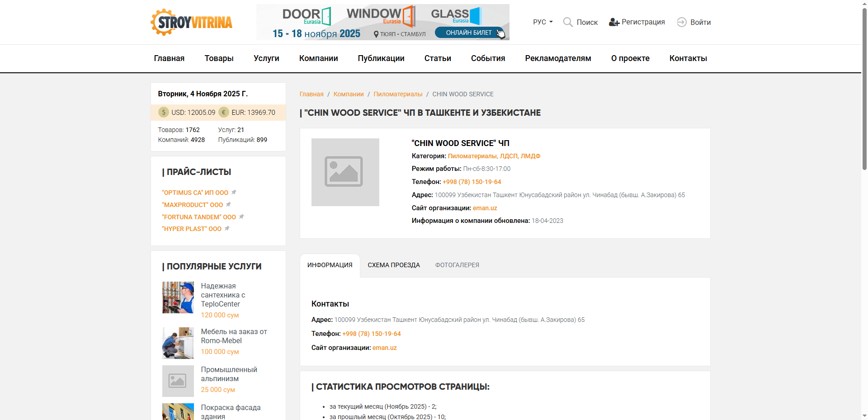Open the Товары menu item

tap(219, 58)
